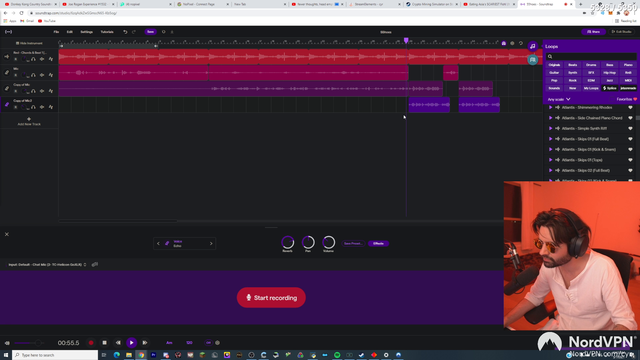Click the Windows taskbar search box

pos(55,355)
